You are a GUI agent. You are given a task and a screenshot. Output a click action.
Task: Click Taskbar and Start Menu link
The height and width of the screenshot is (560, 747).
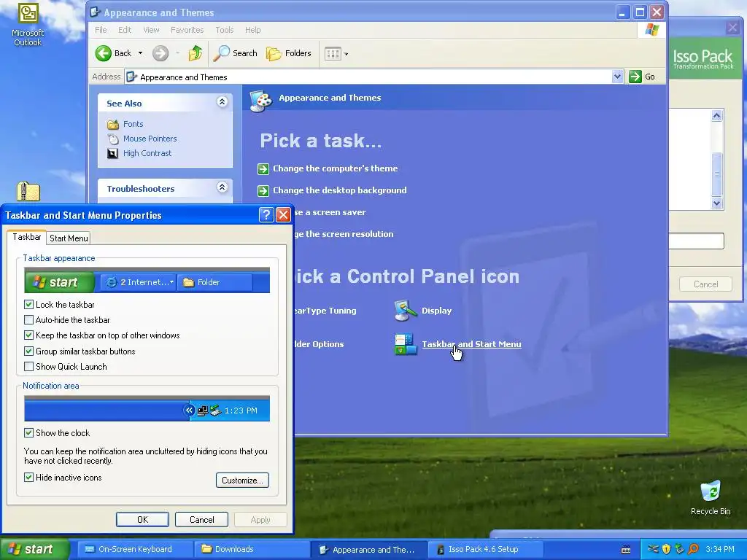pyautogui.click(x=471, y=344)
